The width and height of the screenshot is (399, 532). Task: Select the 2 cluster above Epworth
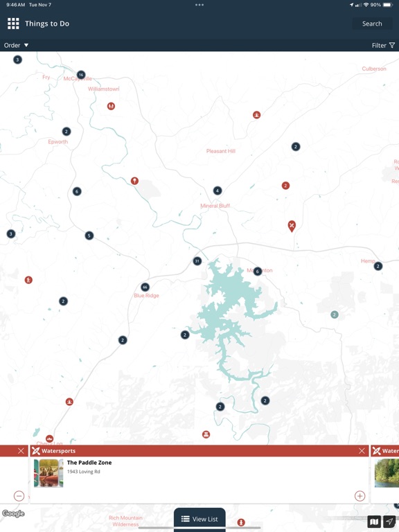(x=66, y=132)
